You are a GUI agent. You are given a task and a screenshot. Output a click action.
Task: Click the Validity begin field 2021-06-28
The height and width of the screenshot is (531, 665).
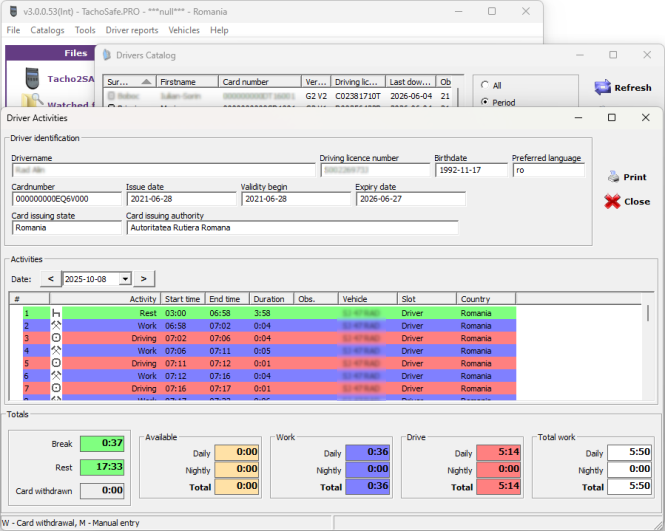coord(296,199)
